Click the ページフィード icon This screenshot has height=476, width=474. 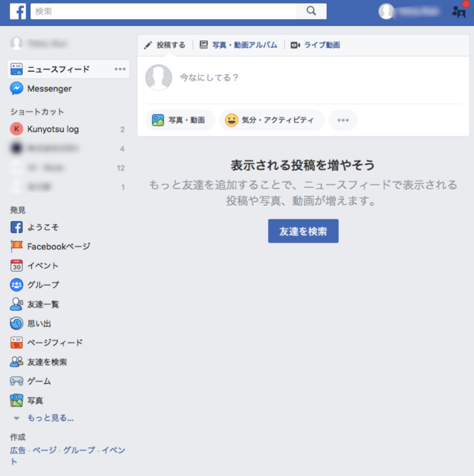pyautogui.click(x=16, y=343)
